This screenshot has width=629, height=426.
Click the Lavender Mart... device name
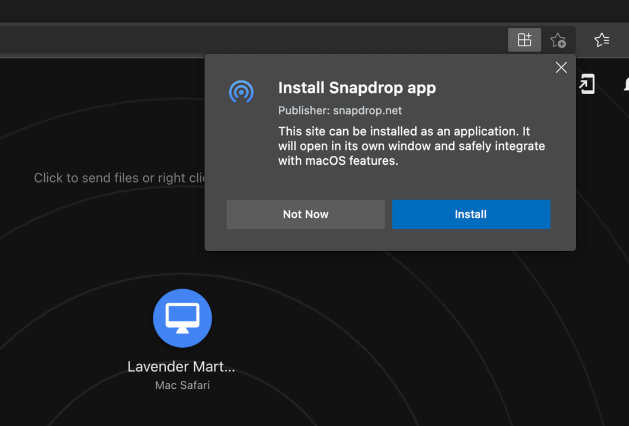181,367
